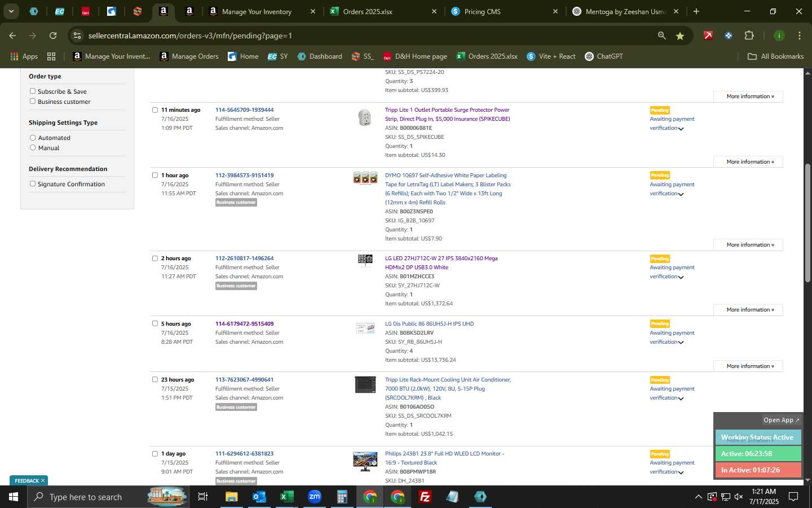Open the All Bookmarks folder
The image size is (812, 508).
pos(775,56)
